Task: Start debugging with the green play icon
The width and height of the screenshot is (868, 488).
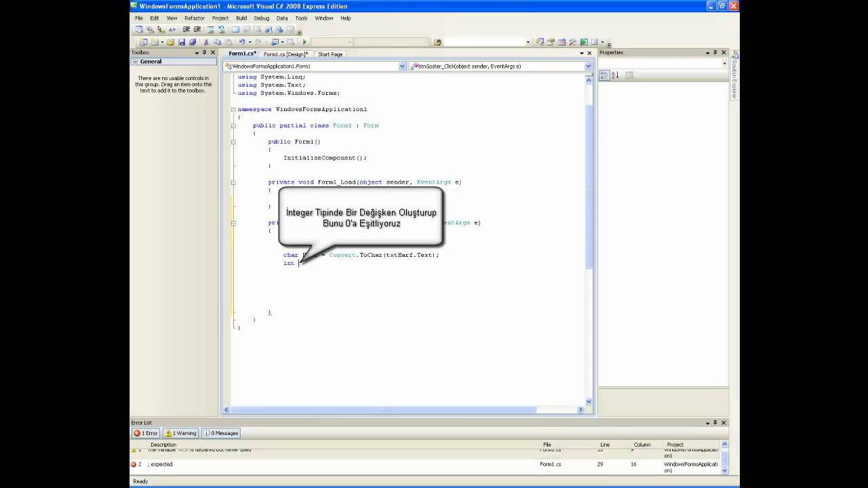Action: click(x=304, y=42)
